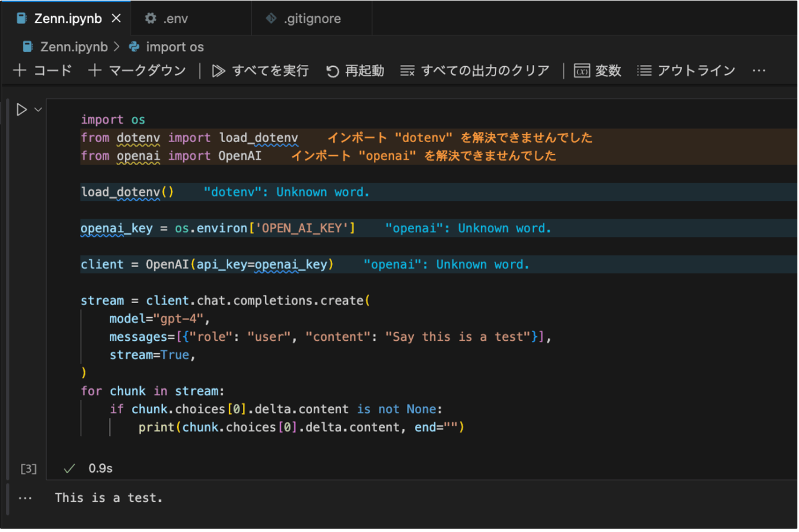Open the アウトライン outline view
Image resolution: width=799 pixels, height=532 pixels.
(687, 70)
